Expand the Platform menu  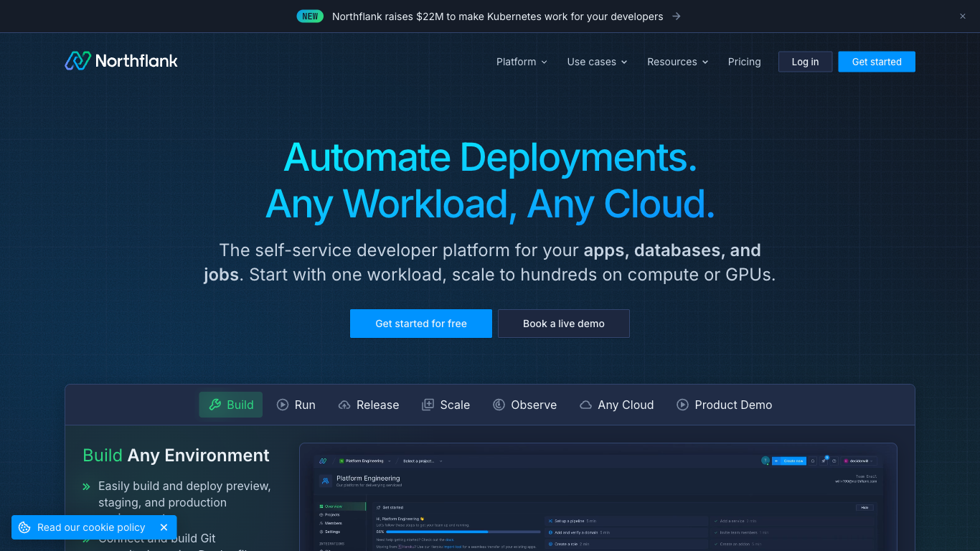click(522, 62)
